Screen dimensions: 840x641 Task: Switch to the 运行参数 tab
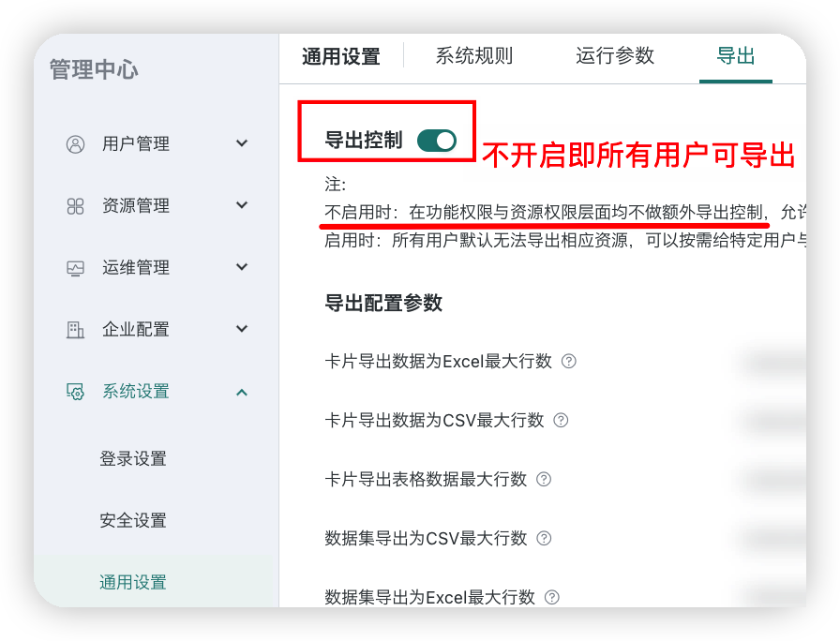click(x=615, y=55)
